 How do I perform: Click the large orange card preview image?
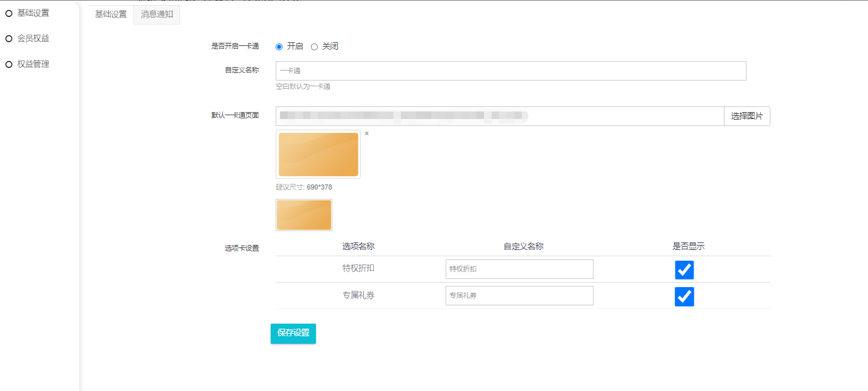(318, 155)
